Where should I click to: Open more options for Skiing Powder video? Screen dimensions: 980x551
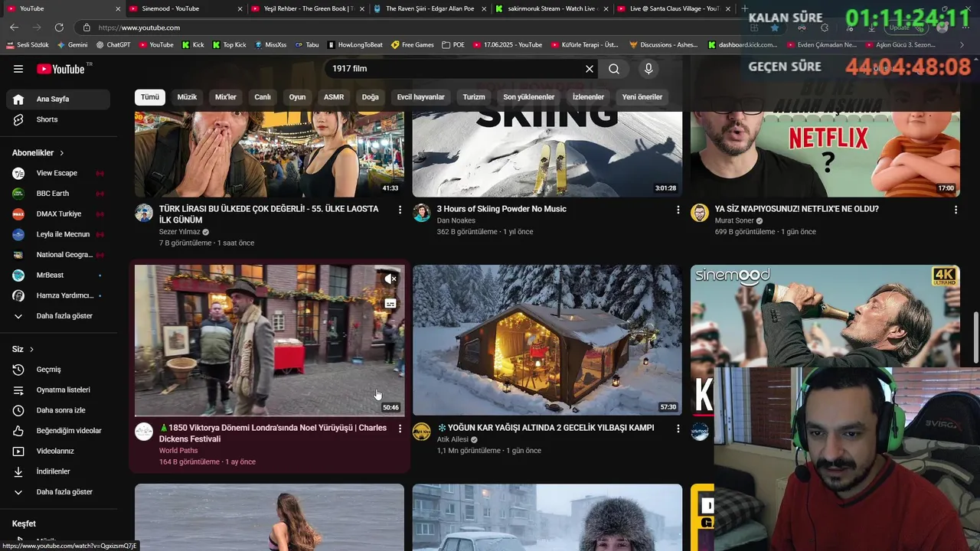tap(678, 210)
